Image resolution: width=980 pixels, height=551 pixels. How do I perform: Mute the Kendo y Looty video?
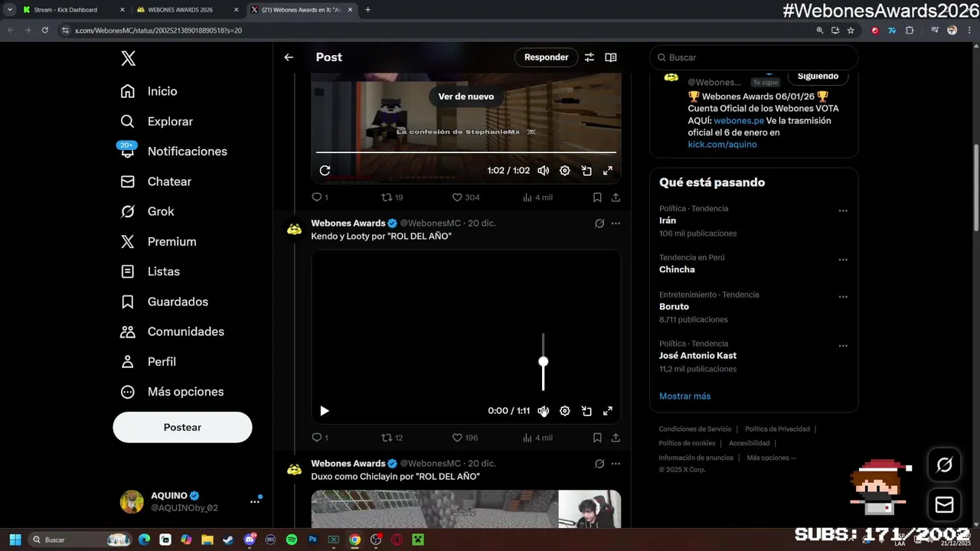coord(544,411)
